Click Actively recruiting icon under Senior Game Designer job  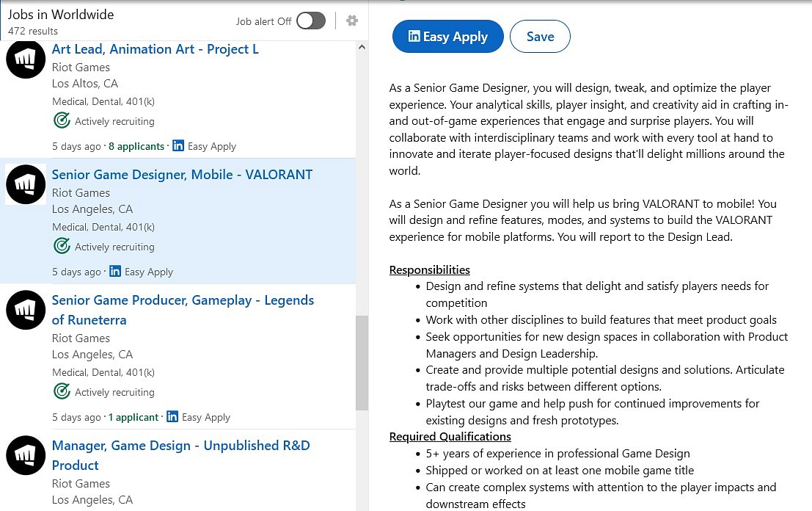[62, 246]
